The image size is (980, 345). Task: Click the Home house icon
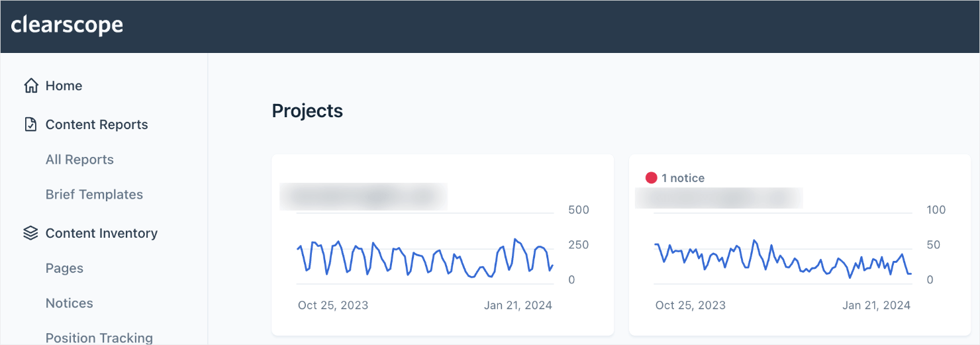coord(30,86)
